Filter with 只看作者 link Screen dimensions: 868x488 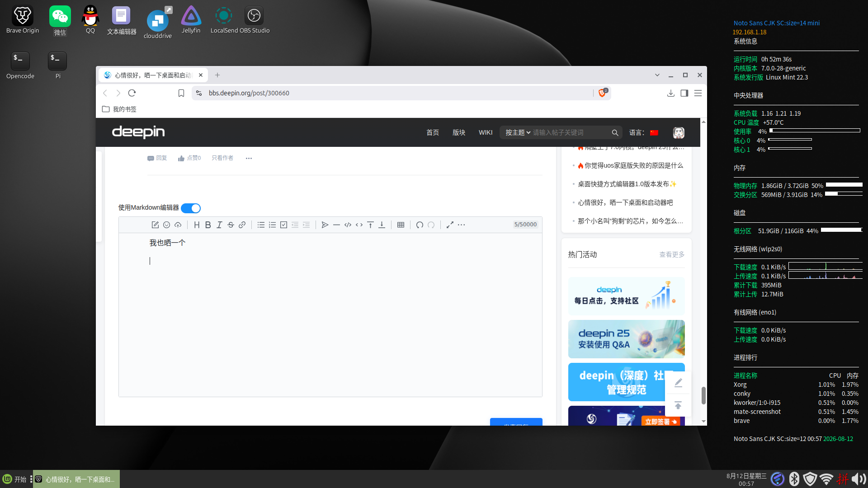(222, 158)
